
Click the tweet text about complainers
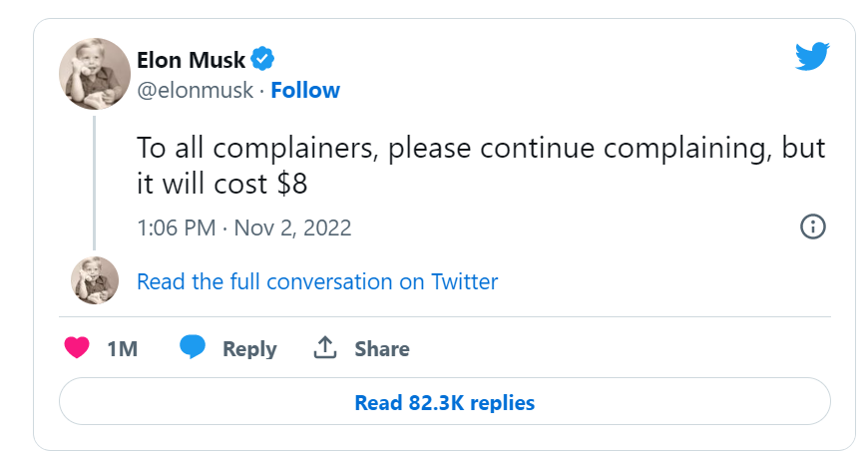480,150
